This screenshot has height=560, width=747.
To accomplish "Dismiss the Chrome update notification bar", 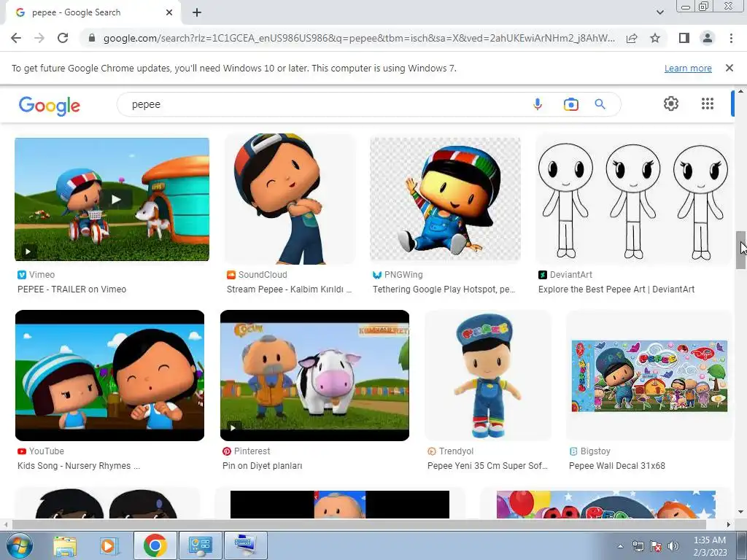I will 729,68.
